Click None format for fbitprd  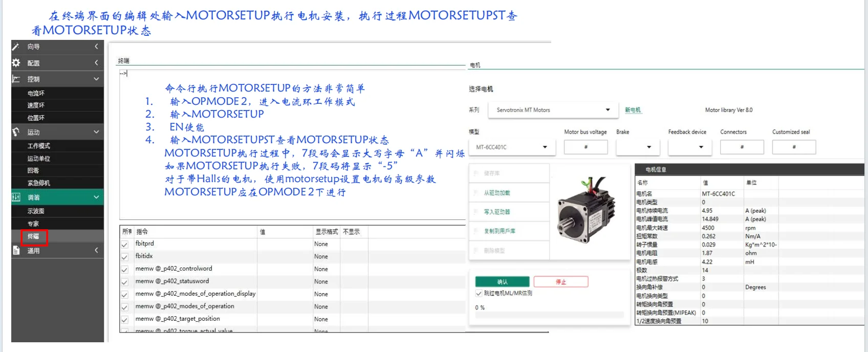pos(321,244)
